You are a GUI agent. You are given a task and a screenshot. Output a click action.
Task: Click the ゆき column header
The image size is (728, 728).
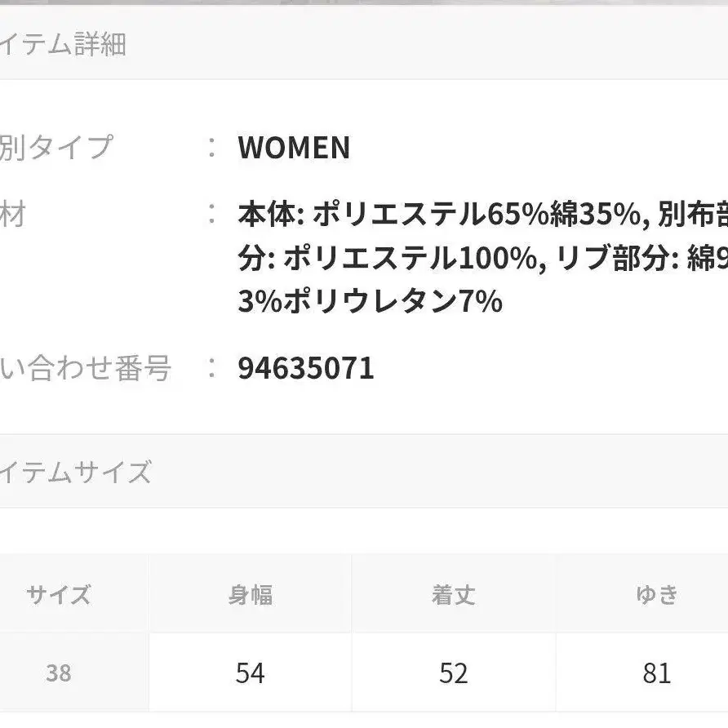pos(656,594)
